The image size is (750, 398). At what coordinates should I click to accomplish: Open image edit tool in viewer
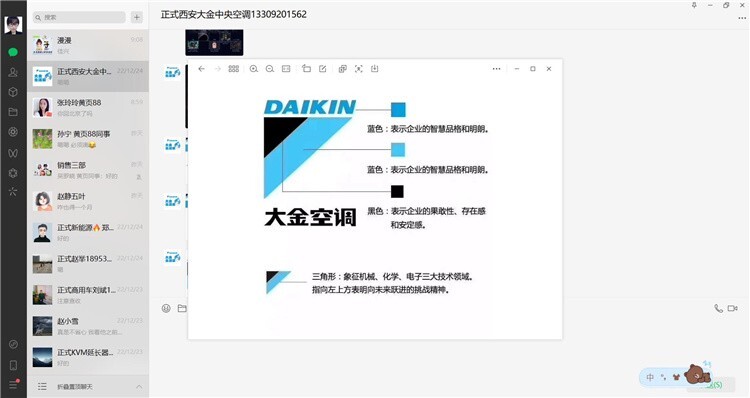pos(323,69)
